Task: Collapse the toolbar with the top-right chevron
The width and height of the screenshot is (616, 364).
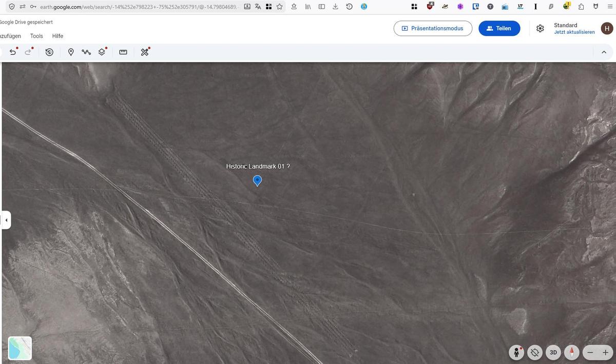Action: click(604, 52)
